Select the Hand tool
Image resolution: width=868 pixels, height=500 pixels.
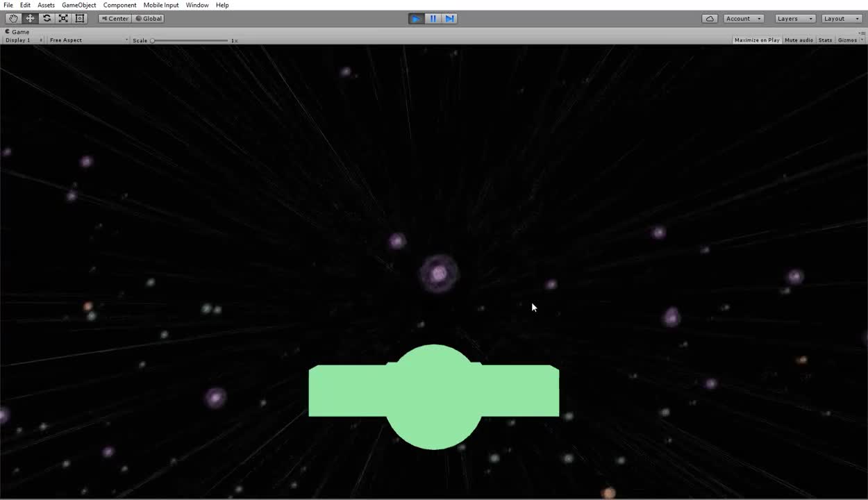(13, 18)
